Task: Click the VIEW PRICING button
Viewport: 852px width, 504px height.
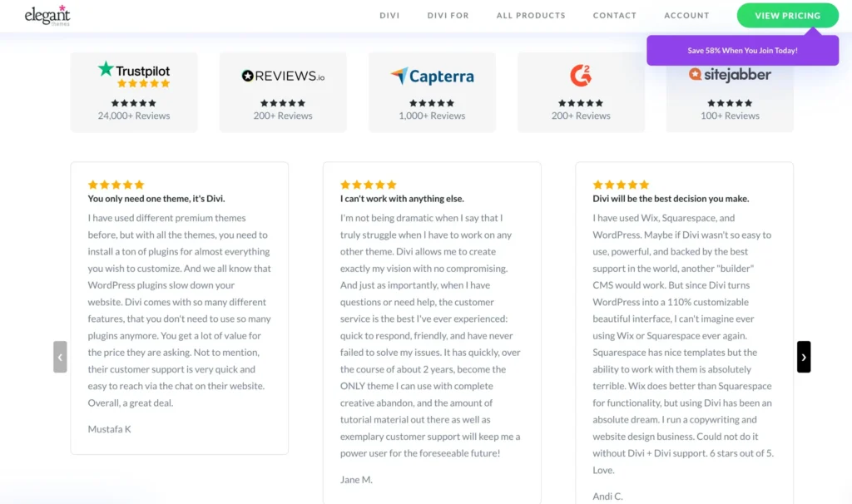Action: pyautogui.click(x=787, y=15)
